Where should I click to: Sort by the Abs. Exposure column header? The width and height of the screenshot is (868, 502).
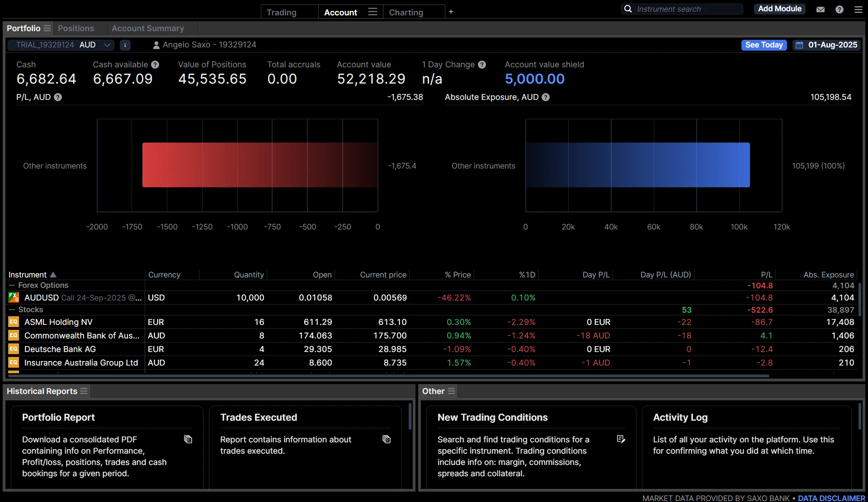[x=829, y=275]
